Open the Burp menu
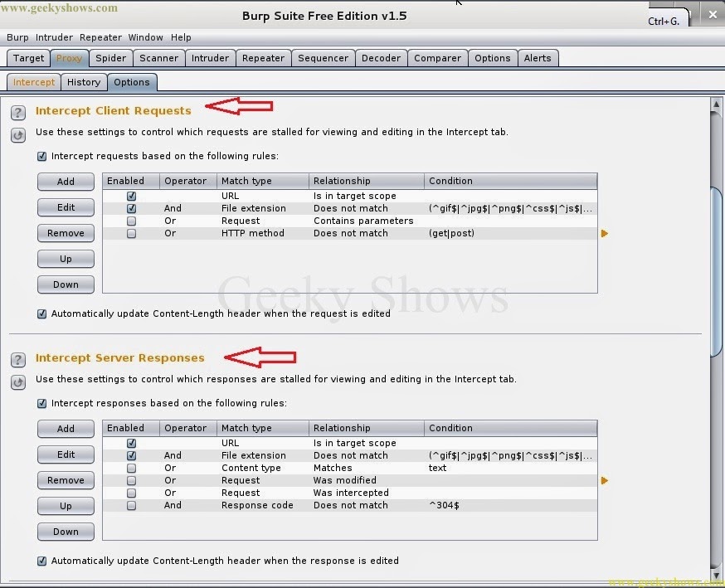725x588 pixels. [x=17, y=37]
